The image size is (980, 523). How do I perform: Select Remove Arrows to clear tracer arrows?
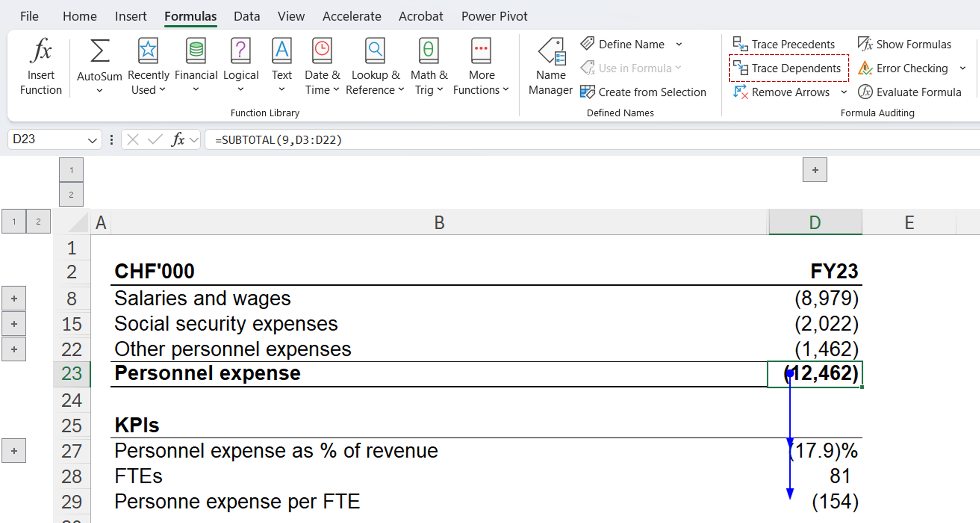tap(788, 92)
